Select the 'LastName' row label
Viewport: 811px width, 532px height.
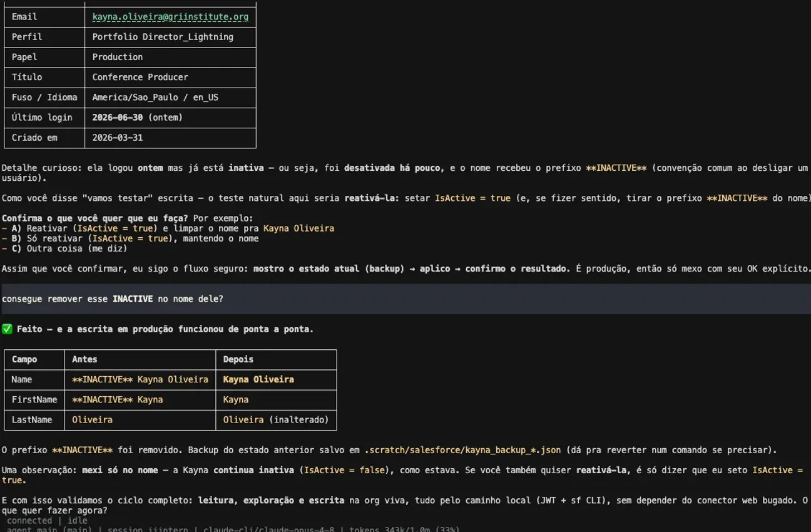pos(34,419)
